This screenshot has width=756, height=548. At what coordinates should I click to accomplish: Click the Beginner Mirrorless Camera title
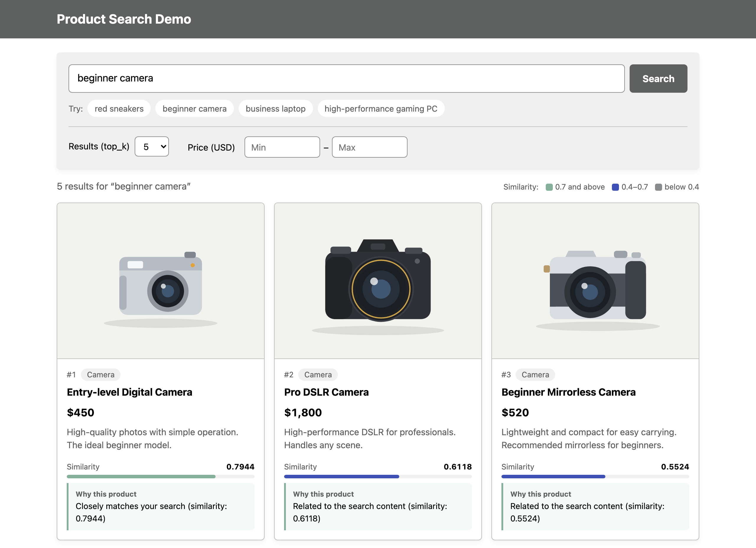pos(568,392)
